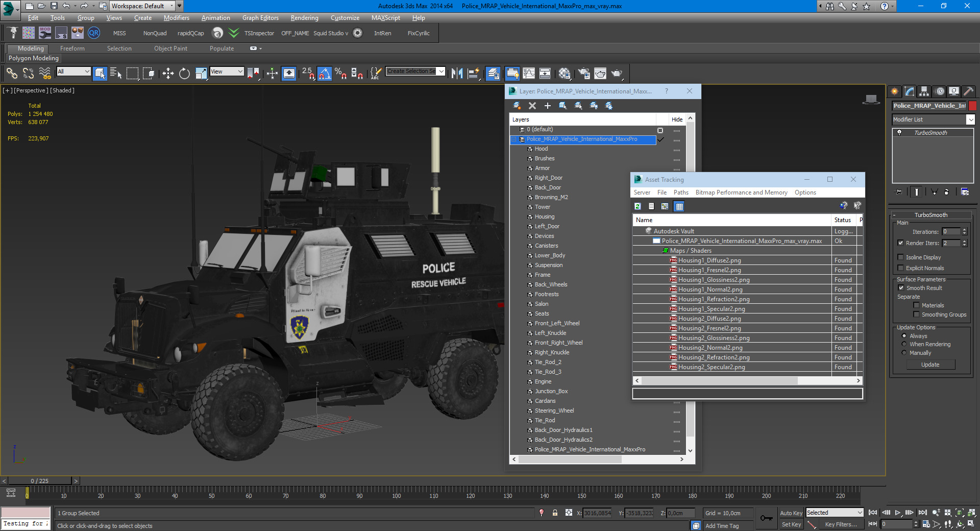Open the Modifiers menu
This screenshot has height=531, width=980.
tap(176, 18)
